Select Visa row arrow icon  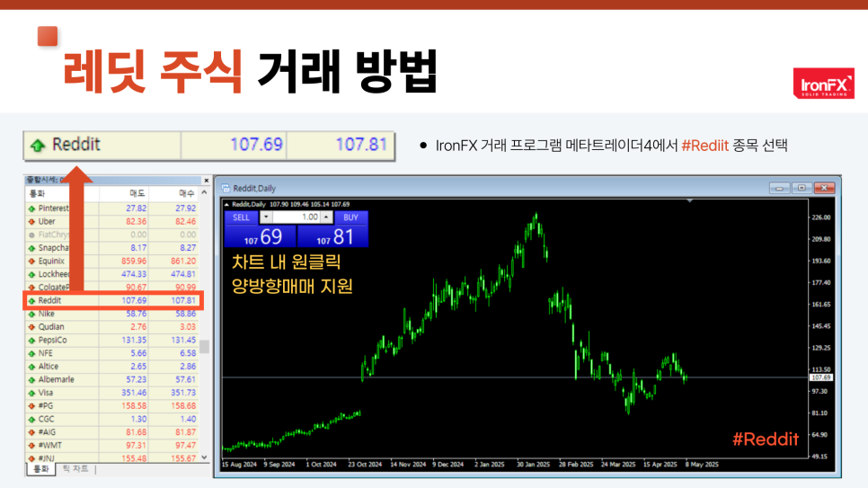tap(31, 394)
